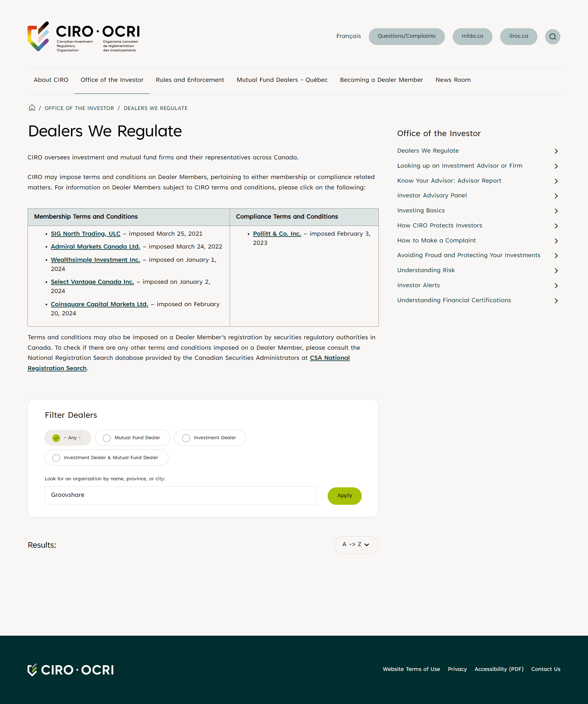Open the Office of the Investor menu tab
The image size is (588, 704).
pos(112,79)
